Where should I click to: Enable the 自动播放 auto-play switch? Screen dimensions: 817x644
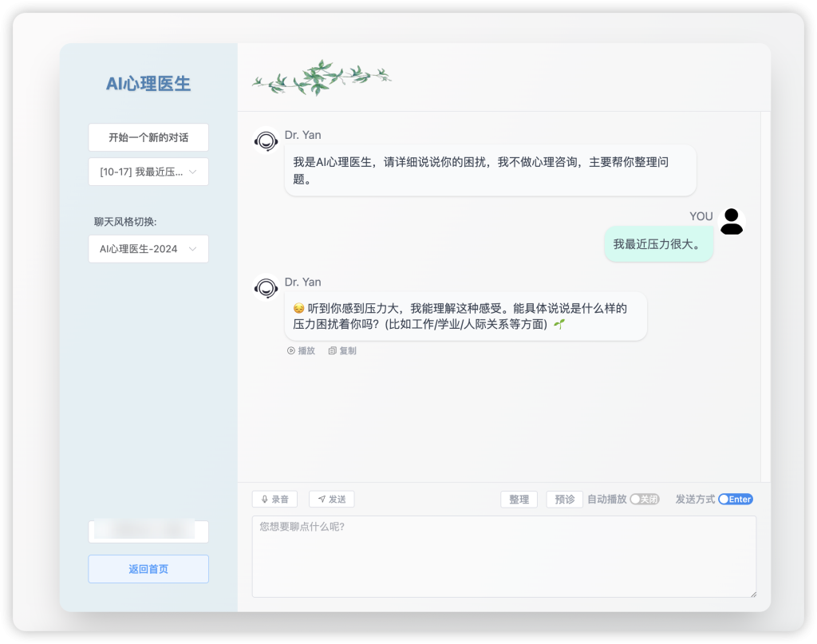[644, 500]
